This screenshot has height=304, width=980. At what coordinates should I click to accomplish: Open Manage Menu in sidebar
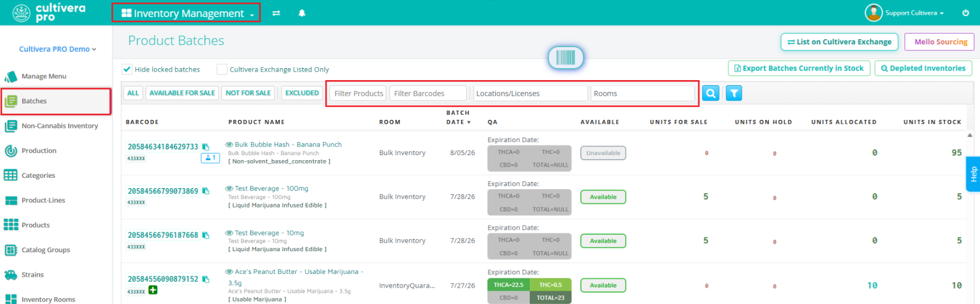(x=44, y=76)
